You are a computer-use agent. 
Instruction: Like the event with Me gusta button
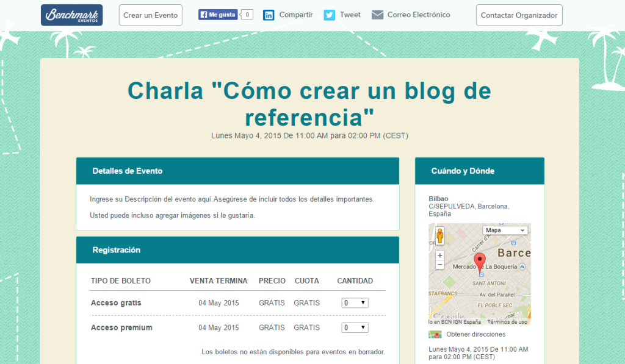tap(218, 15)
